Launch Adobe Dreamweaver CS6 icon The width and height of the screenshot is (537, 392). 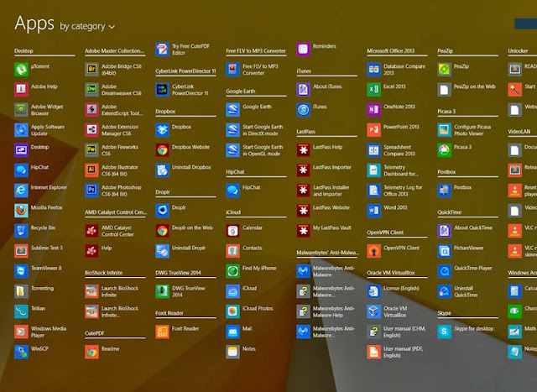(91, 90)
